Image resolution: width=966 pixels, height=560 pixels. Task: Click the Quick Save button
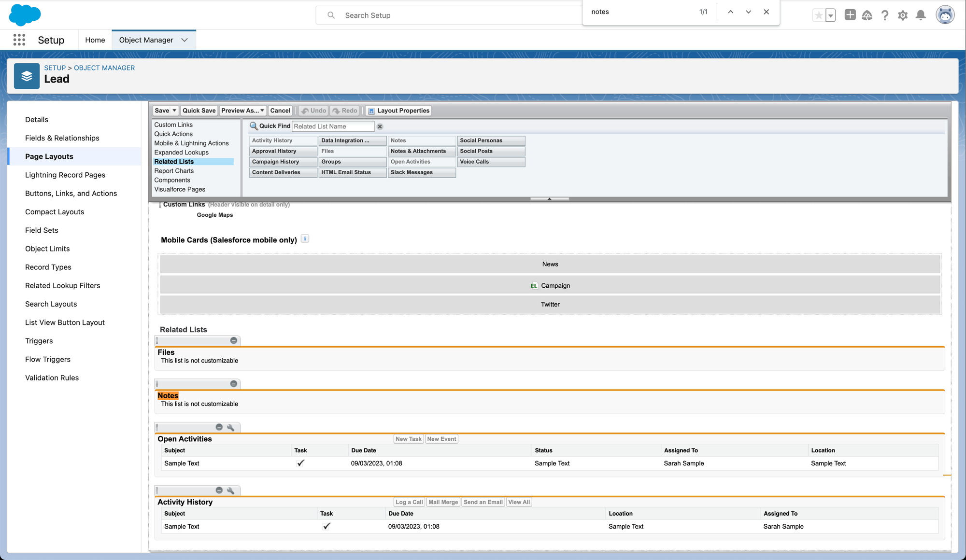point(199,111)
